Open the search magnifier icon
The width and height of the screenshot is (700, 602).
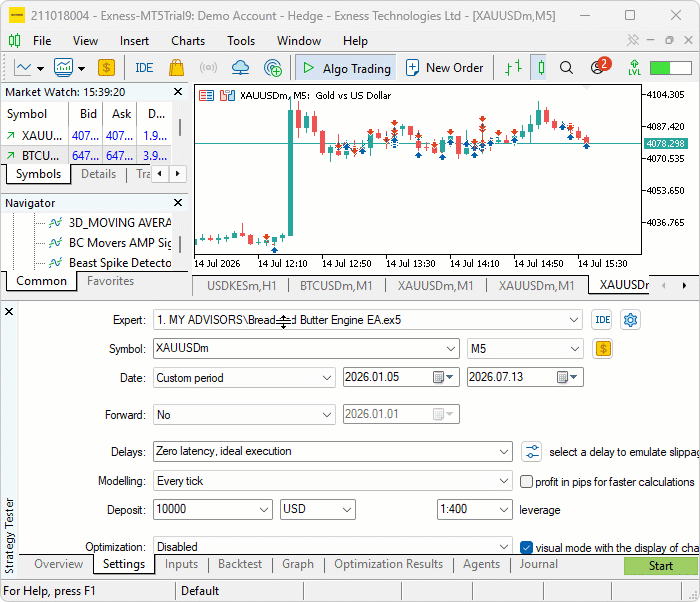pos(566,68)
